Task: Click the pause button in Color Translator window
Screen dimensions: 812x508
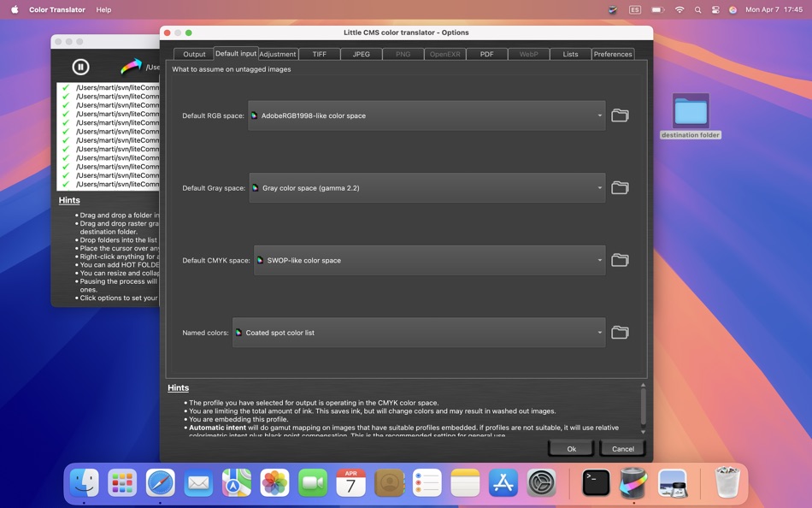Action: click(80, 67)
